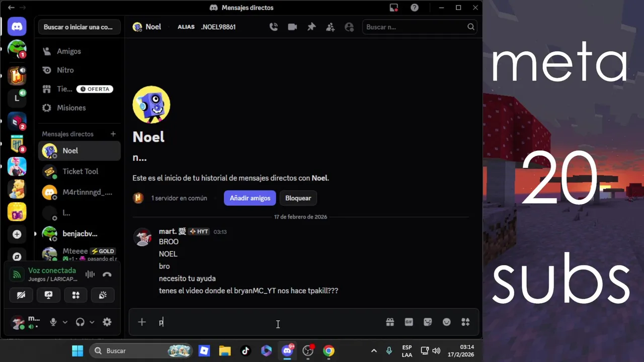This screenshot has width=644, height=362.
Task: Show user profile panel icon
Action: tap(349, 27)
